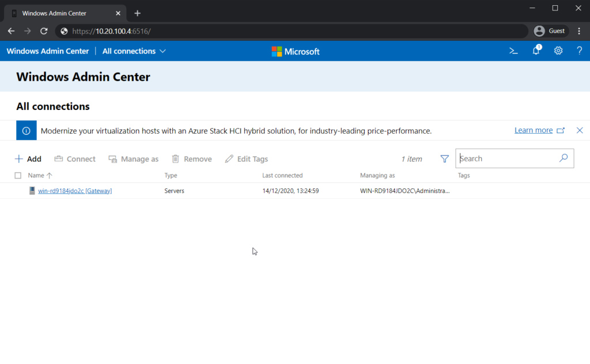
Task: Expand the All connections dropdown
Action: (133, 51)
